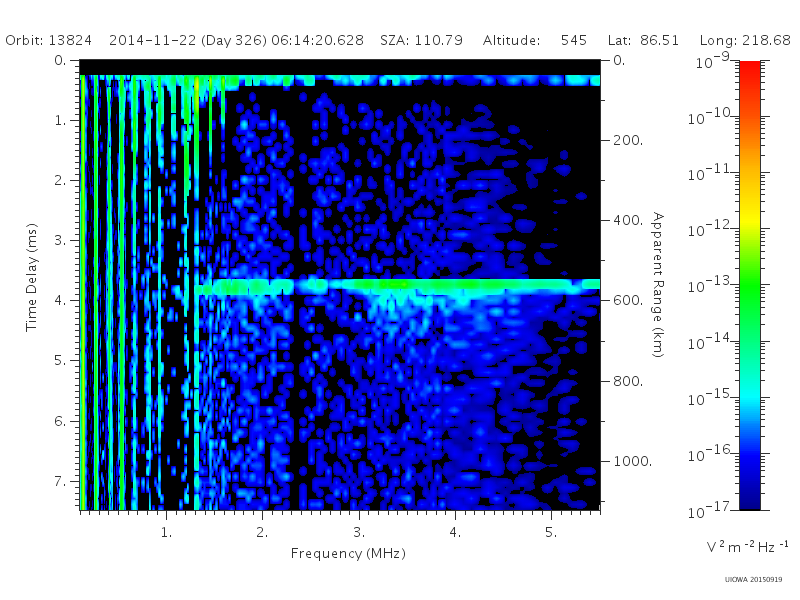Click the apparent range tick '800.'
Screen dimensions: 800x600
(x=628, y=381)
